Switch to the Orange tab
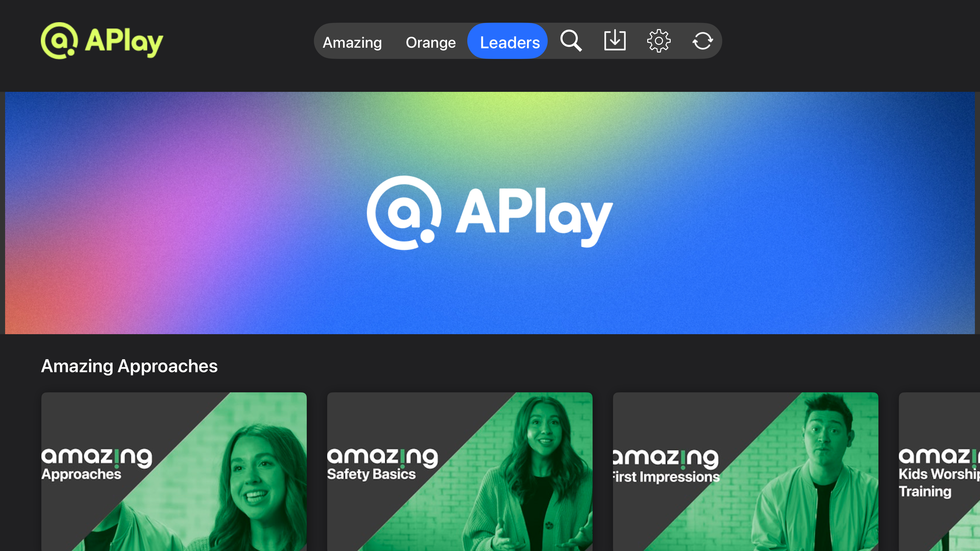The height and width of the screenshot is (551, 980). pyautogui.click(x=431, y=42)
